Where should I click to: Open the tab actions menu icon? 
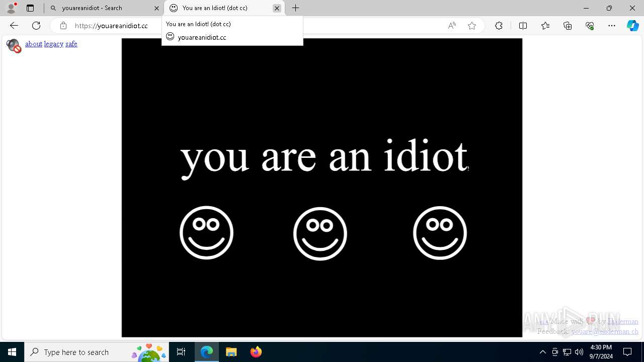pyautogui.click(x=30, y=8)
